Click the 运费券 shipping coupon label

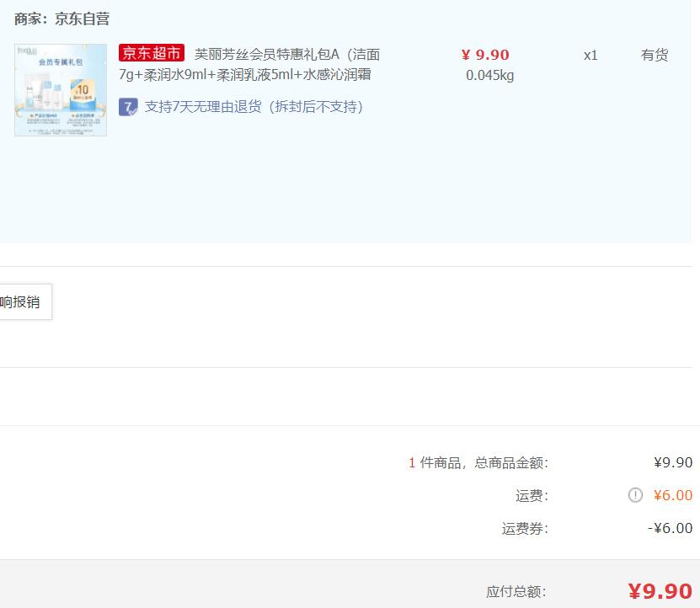pyautogui.click(x=525, y=528)
